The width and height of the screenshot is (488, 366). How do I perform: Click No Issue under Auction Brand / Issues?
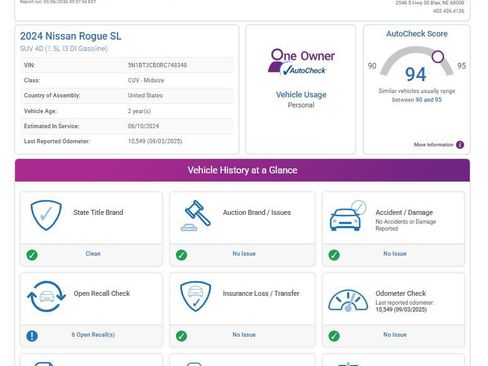tap(244, 254)
